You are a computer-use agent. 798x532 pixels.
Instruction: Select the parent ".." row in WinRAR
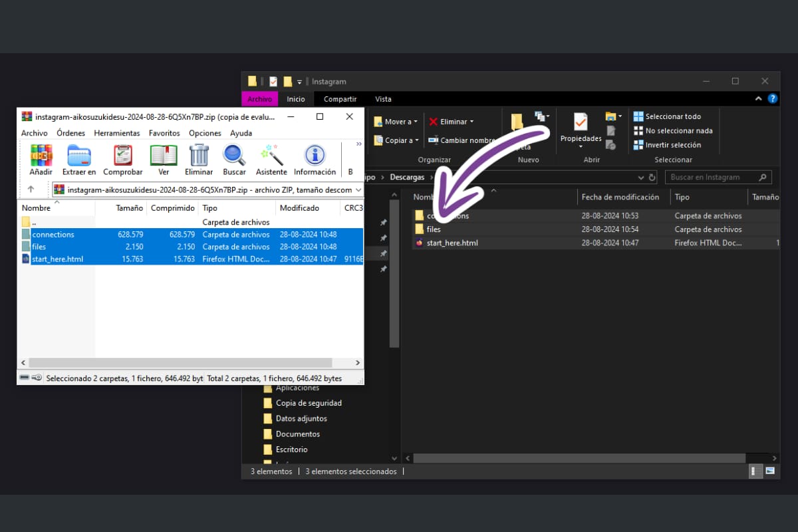(190, 222)
